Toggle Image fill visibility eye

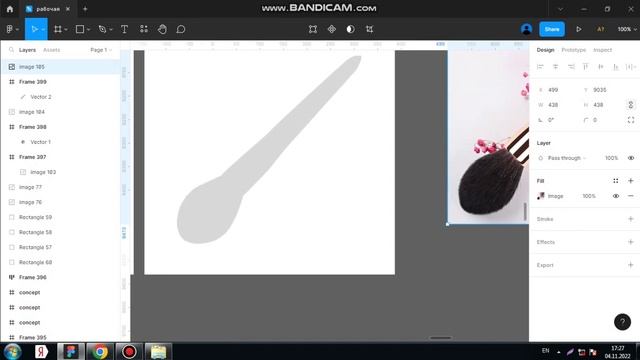616,196
